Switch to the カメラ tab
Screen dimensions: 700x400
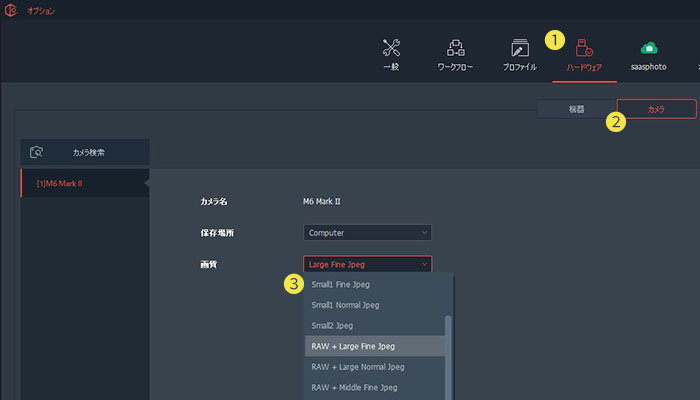[656, 108]
